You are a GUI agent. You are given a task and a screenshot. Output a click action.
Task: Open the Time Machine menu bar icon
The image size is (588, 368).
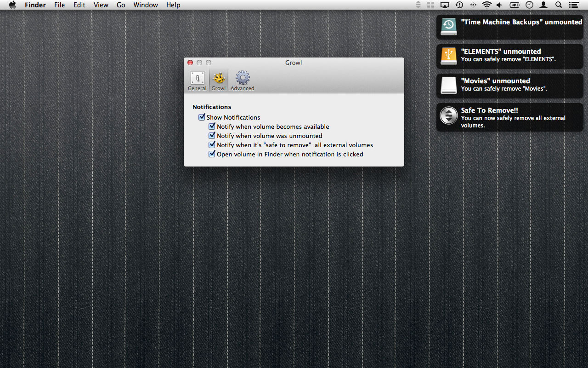pyautogui.click(x=459, y=5)
